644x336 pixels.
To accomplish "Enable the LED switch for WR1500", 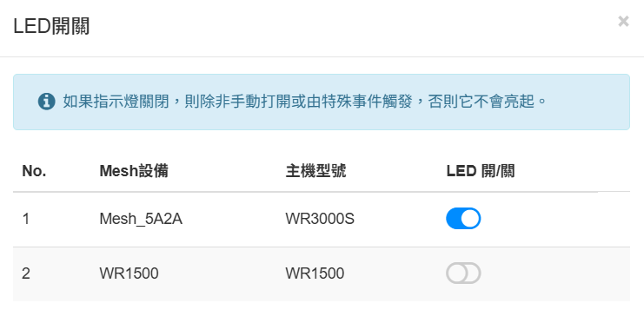I will (x=463, y=273).
